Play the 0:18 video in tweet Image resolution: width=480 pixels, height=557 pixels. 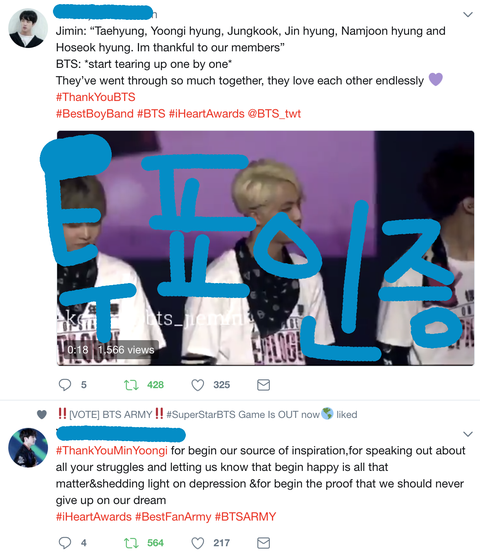(265, 248)
